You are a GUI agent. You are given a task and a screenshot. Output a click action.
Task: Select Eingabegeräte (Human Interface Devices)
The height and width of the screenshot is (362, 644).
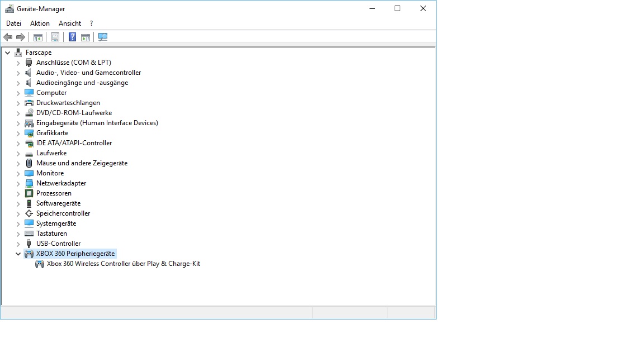(x=97, y=123)
